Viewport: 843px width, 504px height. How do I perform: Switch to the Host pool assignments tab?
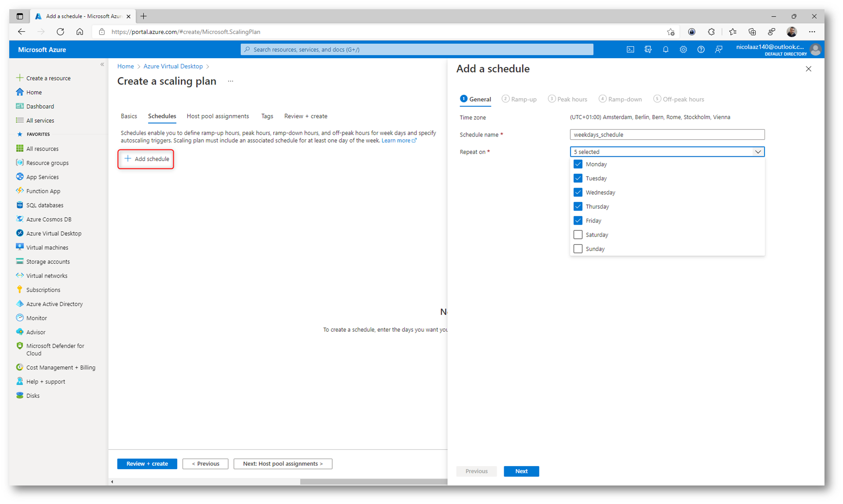coord(218,116)
